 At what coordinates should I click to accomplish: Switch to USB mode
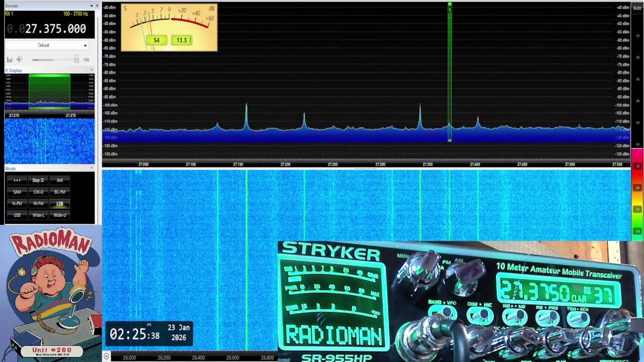17,215
